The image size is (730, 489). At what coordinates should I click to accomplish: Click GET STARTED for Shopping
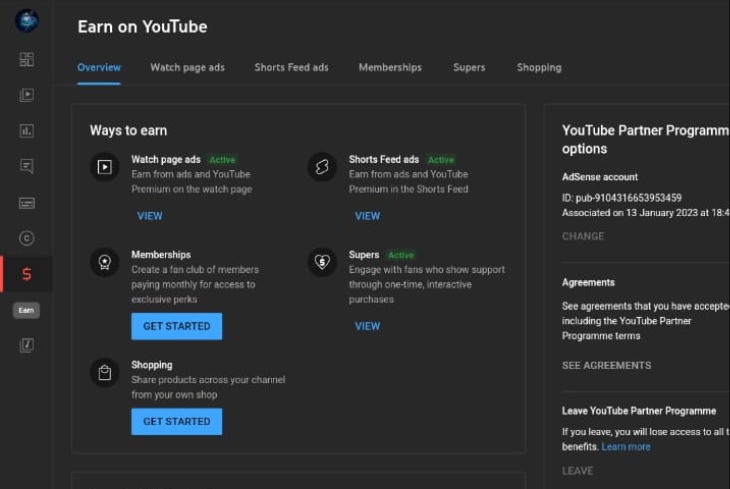[x=176, y=421]
